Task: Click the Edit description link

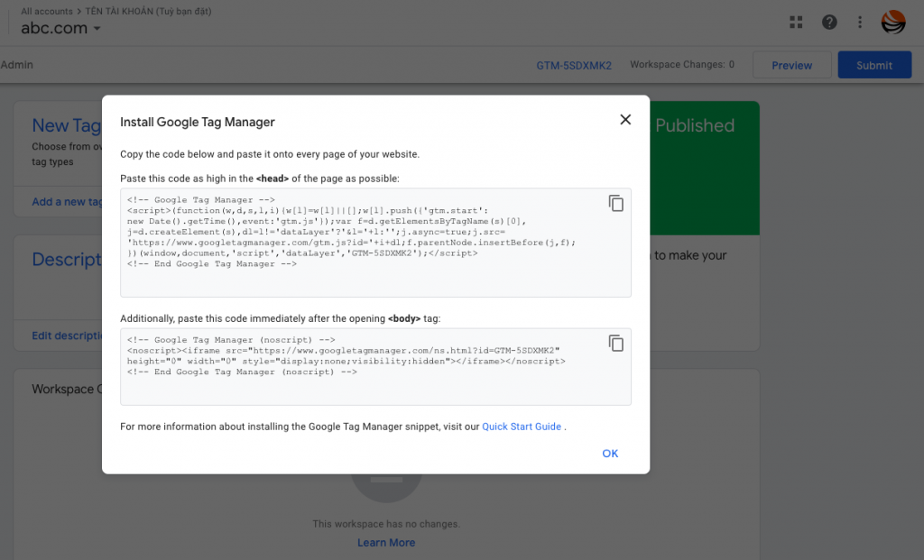Action: [67, 335]
